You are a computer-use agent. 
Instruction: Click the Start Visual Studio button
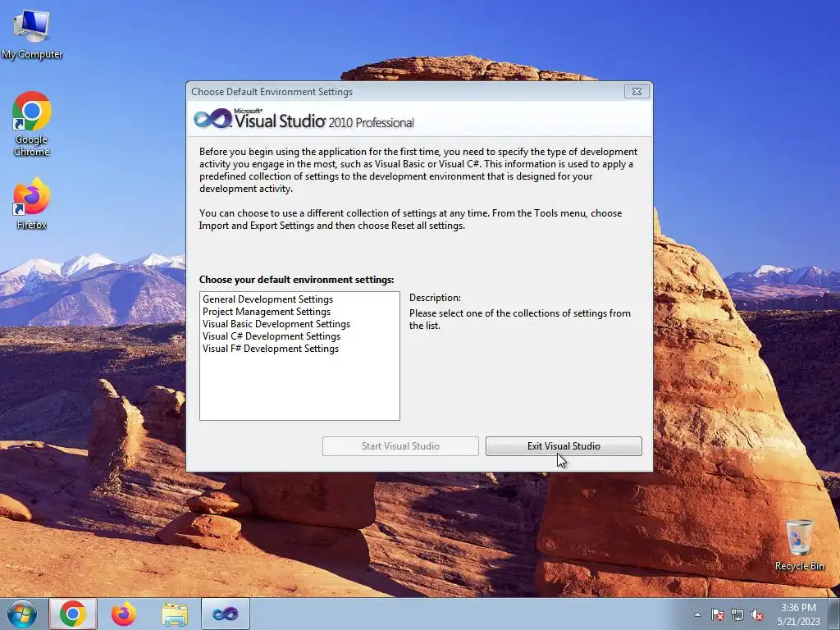tap(400, 446)
